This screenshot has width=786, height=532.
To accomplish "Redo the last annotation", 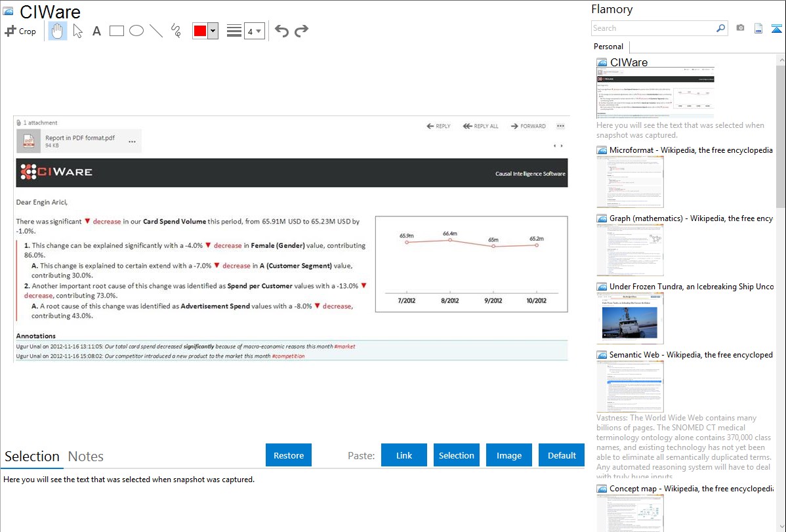I will click(x=301, y=31).
